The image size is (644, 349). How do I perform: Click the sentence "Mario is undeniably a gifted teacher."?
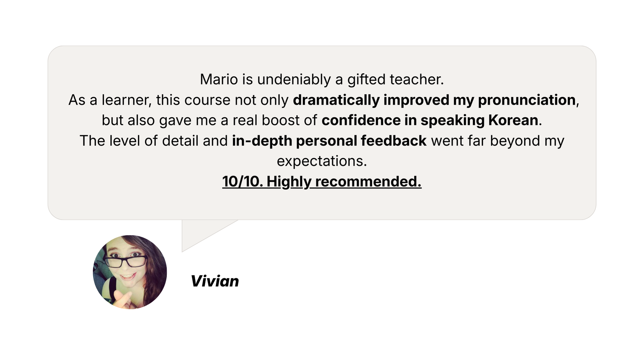322,79
